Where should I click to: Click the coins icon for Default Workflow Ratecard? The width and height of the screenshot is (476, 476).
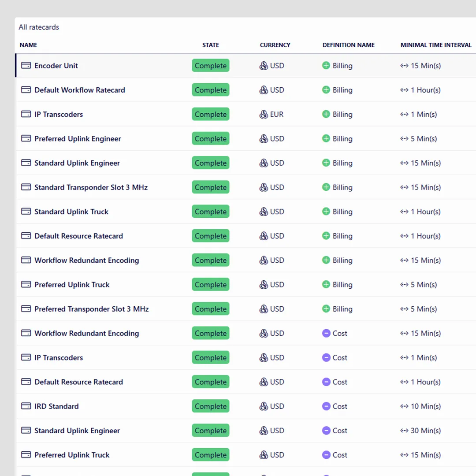(264, 90)
